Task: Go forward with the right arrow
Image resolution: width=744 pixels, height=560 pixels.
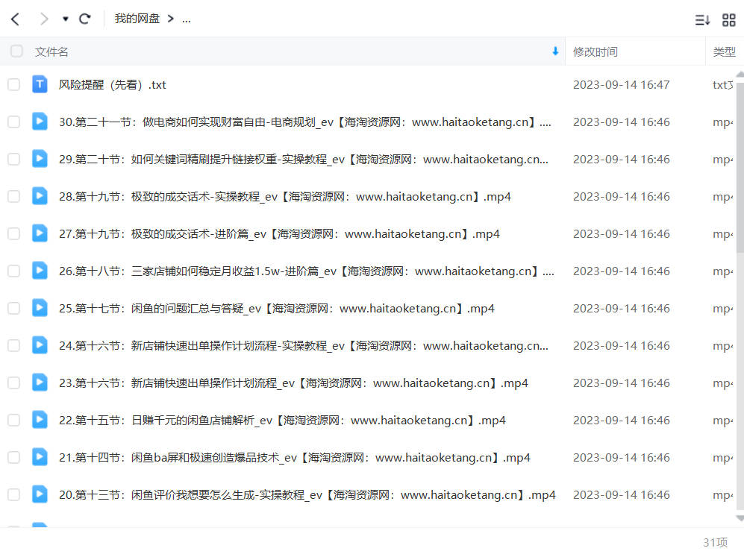Action: click(x=43, y=19)
